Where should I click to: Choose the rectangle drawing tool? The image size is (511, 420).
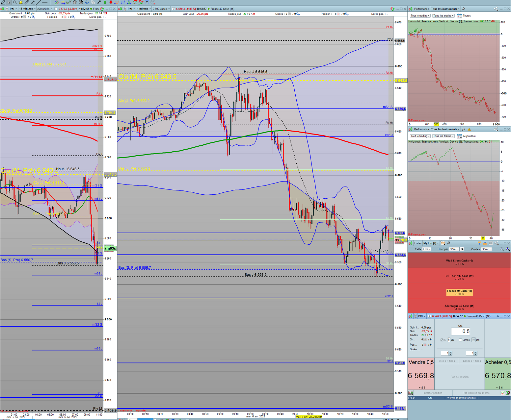coord(123,2)
